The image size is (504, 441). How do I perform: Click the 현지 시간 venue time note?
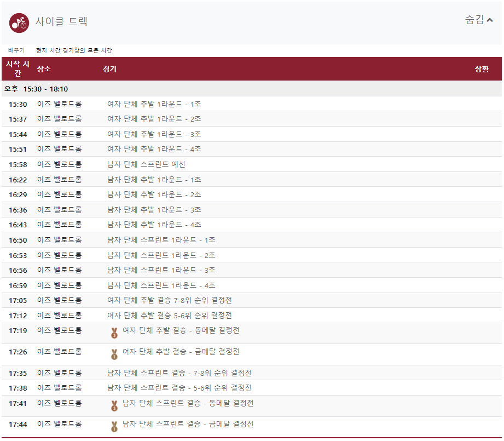click(x=74, y=50)
